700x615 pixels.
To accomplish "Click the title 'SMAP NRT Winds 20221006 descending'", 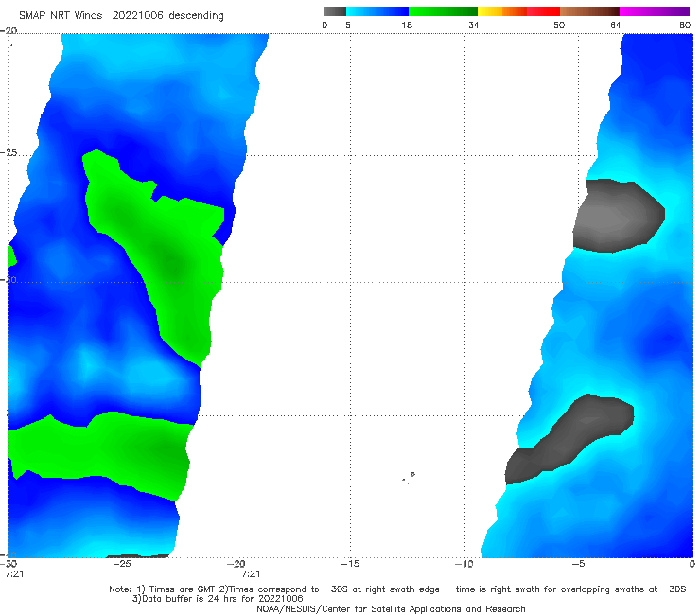I will point(121,16).
